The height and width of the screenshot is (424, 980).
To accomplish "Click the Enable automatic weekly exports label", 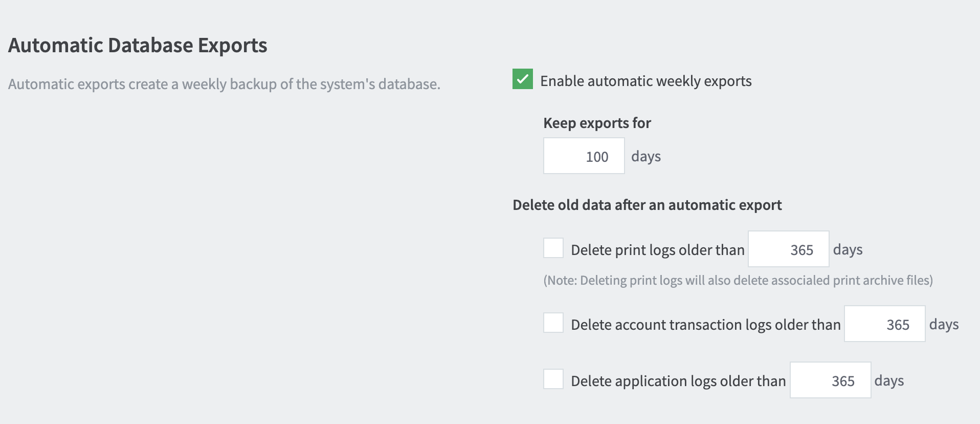I will pos(645,81).
